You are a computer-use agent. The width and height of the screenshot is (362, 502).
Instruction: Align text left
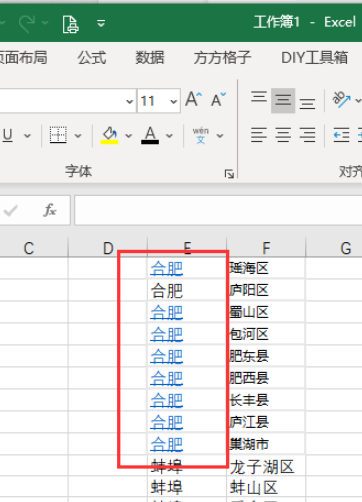(259, 135)
